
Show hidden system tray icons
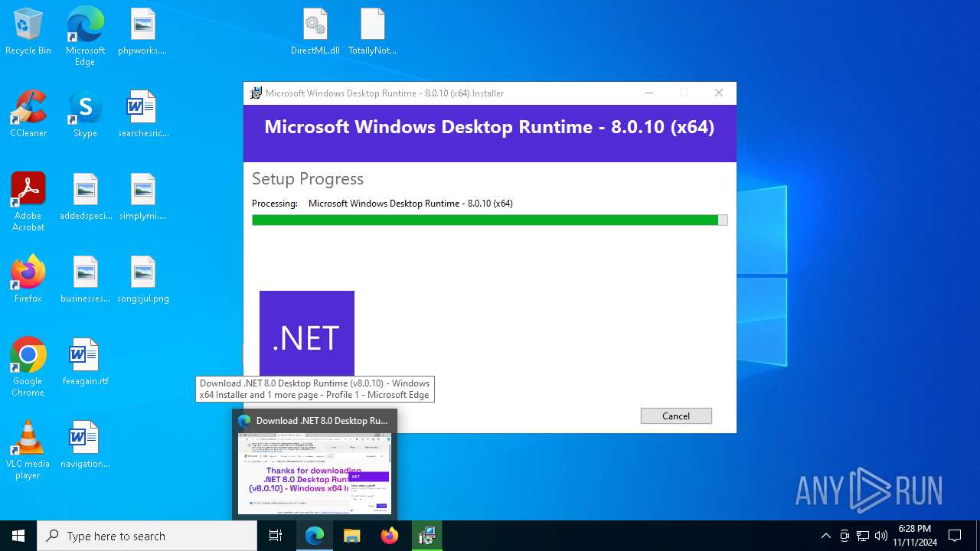[x=825, y=536]
